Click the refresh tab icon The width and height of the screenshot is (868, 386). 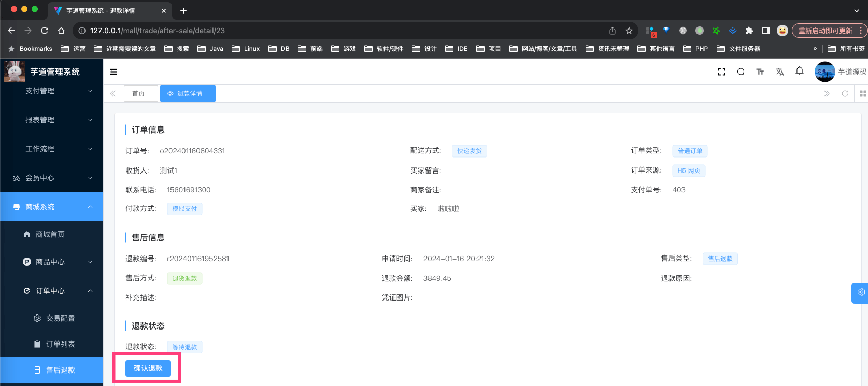pyautogui.click(x=845, y=94)
